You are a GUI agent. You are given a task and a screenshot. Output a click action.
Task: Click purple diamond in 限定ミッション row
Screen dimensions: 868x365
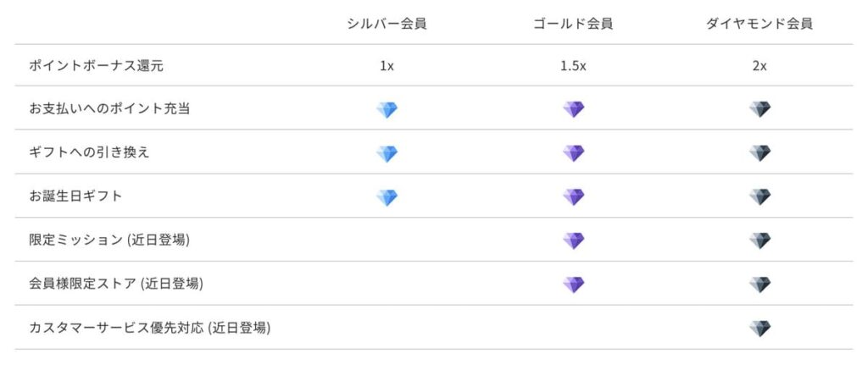pyautogui.click(x=573, y=241)
